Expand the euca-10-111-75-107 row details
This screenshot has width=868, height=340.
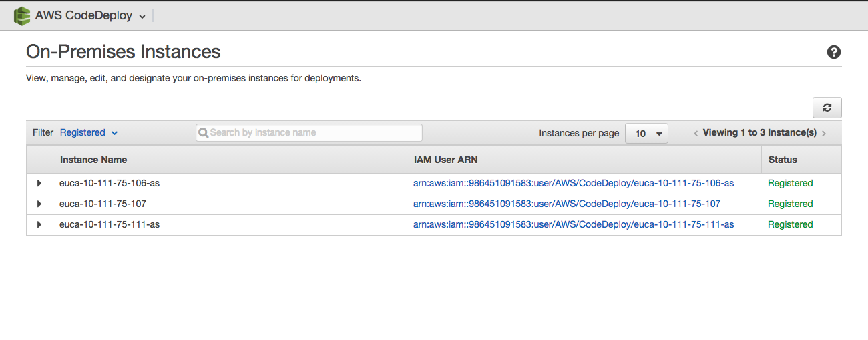tap(39, 204)
